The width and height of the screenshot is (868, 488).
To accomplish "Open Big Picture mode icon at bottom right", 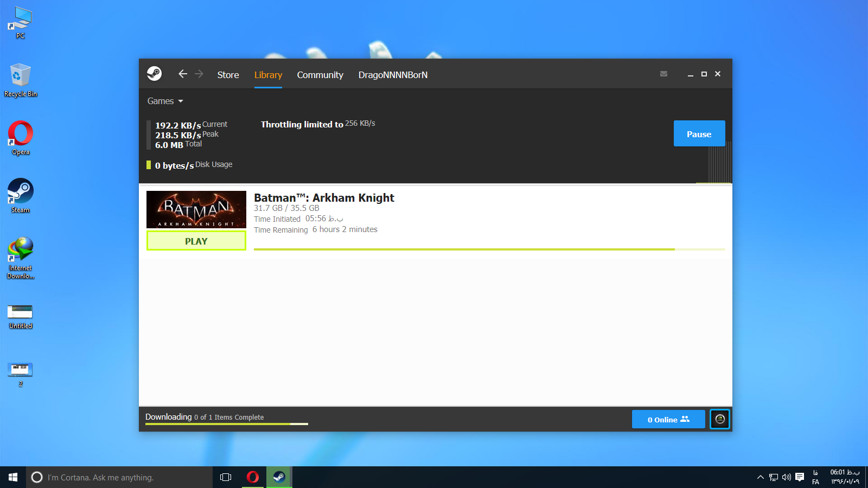I will (720, 419).
